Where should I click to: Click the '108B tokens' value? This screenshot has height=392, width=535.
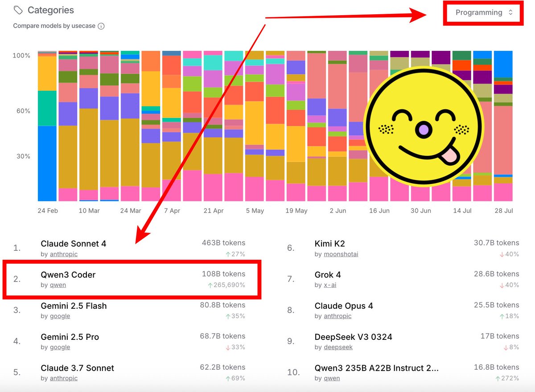(x=223, y=274)
